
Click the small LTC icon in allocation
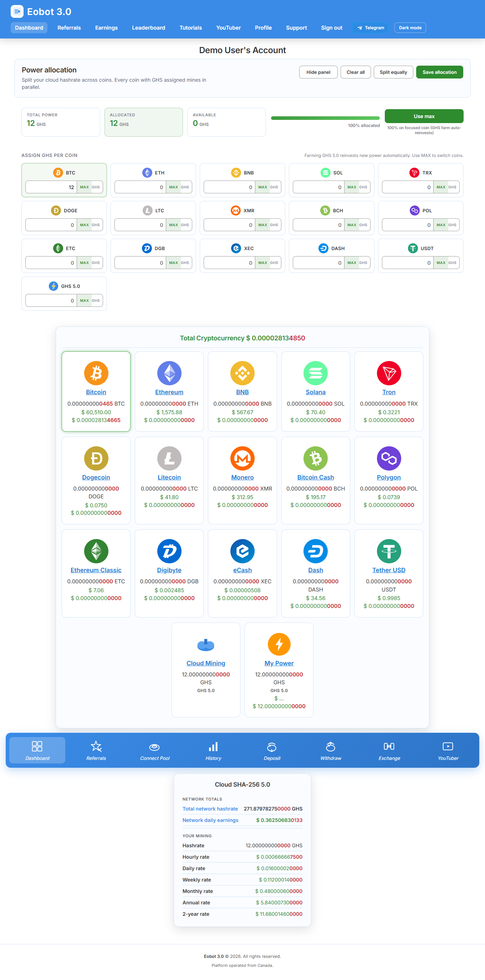[147, 210]
